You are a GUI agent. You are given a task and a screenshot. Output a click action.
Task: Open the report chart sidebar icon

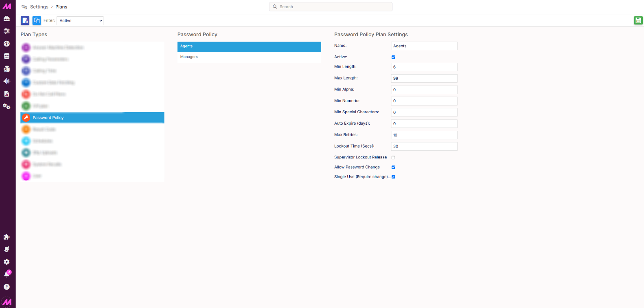[7, 94]
